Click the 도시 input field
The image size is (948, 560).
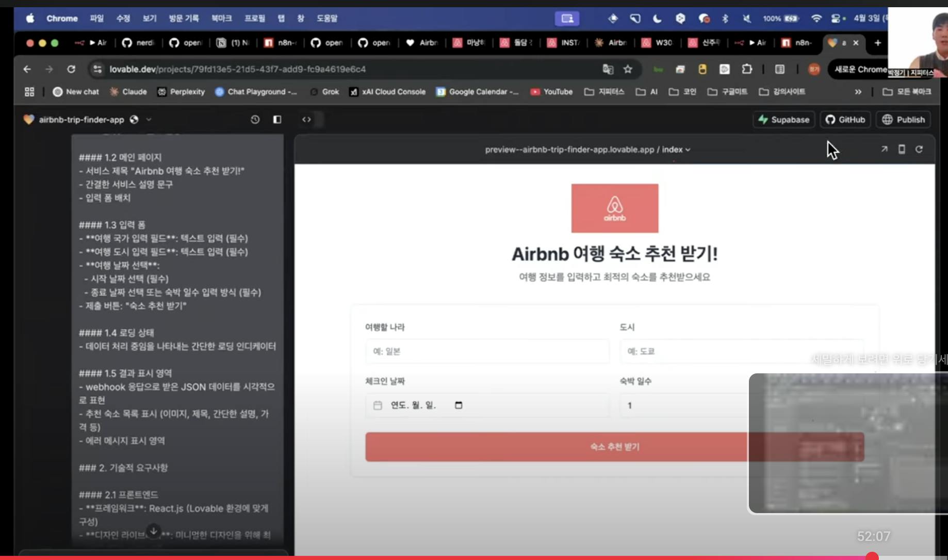tap(741, 351)
